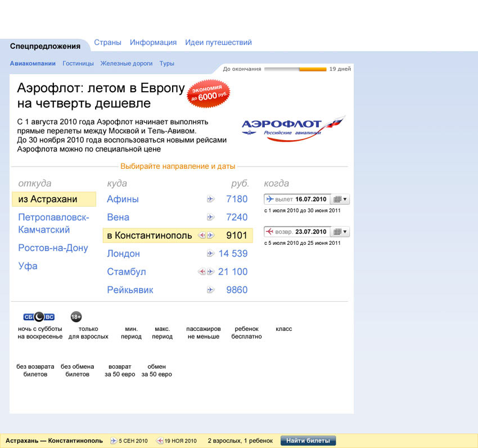Click the one-way plane icon next to Афины

(x=211, y=199)
